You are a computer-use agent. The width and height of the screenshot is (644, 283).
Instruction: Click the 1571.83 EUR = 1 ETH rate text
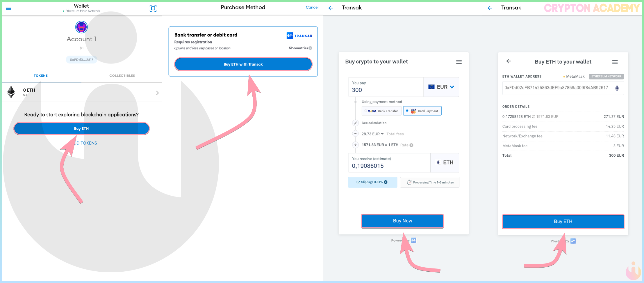380,145
